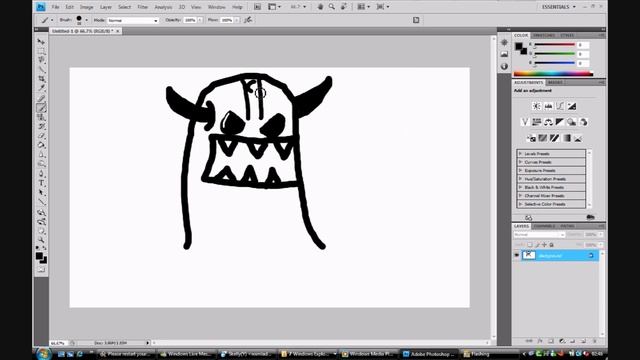Add a Brightness/Contrast adjustment

coord(537,106)
